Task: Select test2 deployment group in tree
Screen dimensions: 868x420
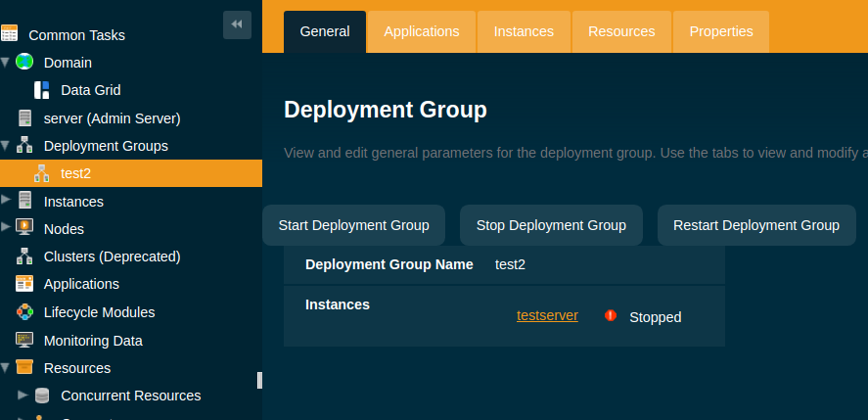Action: coord(75,173)
